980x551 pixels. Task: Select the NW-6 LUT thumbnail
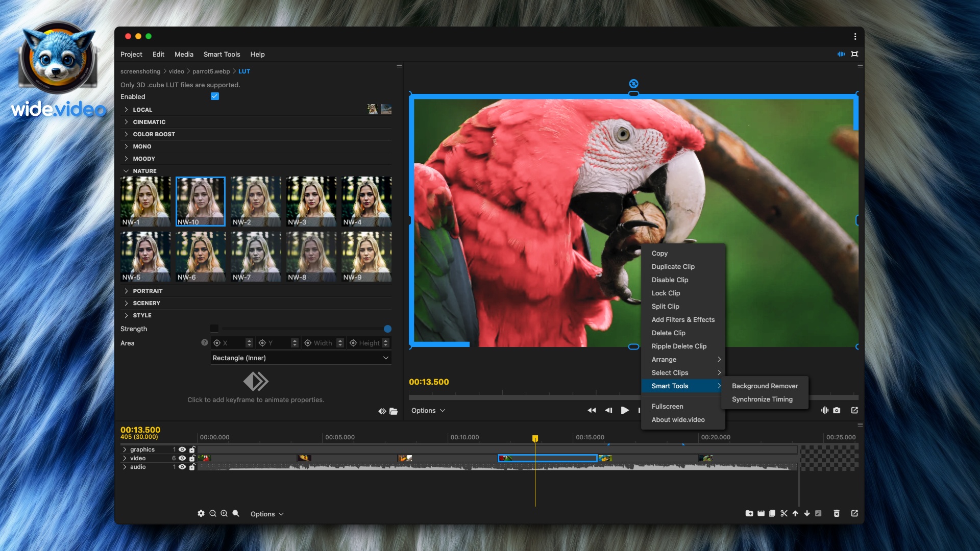tap(201, 257)
